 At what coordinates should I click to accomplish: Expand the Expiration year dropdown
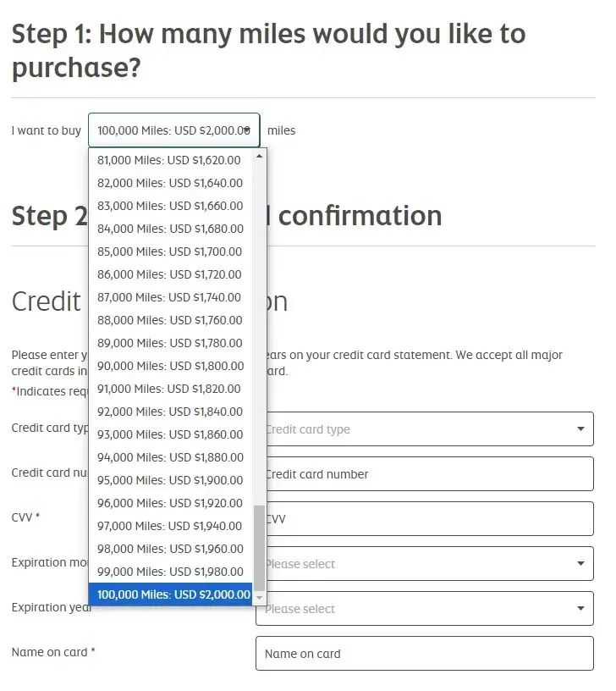(x=425, y=609)
